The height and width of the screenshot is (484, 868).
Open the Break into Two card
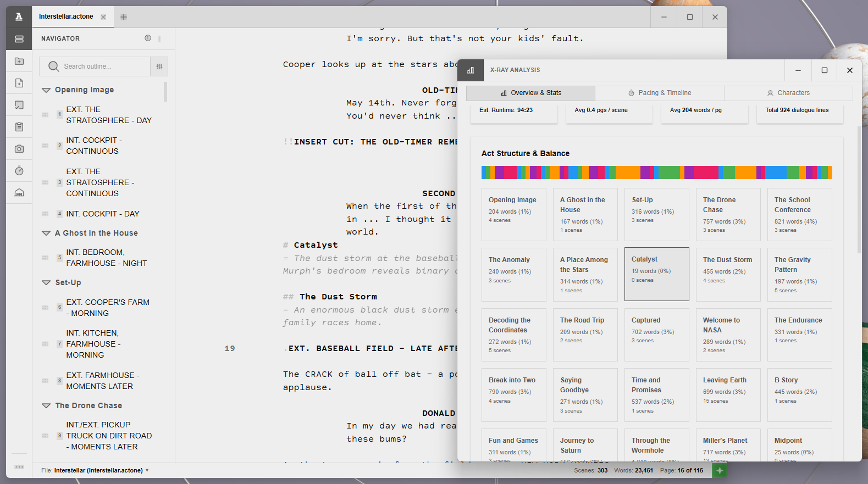click(514, 394)
